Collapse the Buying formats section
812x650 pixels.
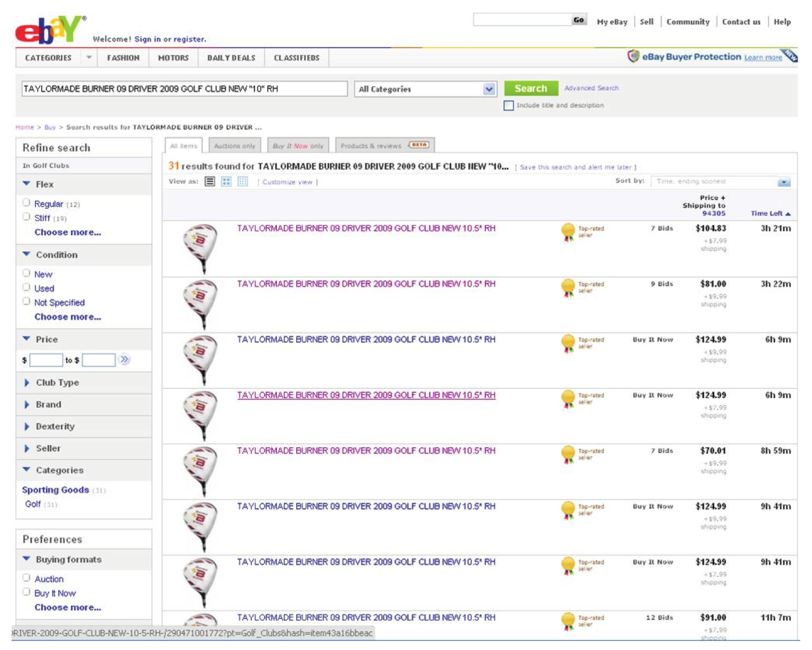point(26,559)
